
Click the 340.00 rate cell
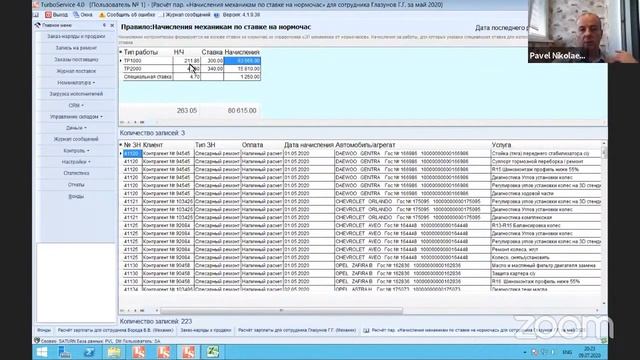pos(212,69)
